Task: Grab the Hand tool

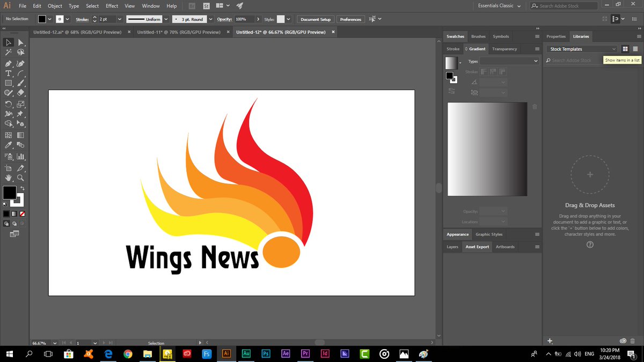Action: click(8, 177)
